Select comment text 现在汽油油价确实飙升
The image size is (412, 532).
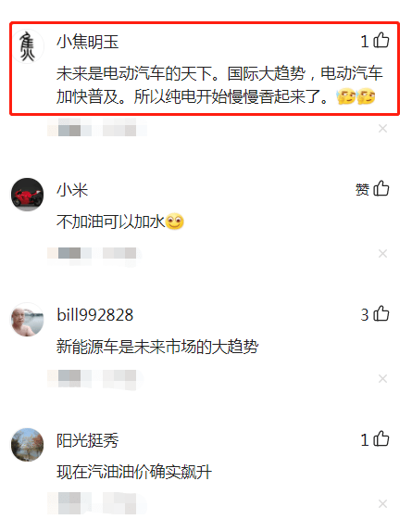tap(134, 472)
